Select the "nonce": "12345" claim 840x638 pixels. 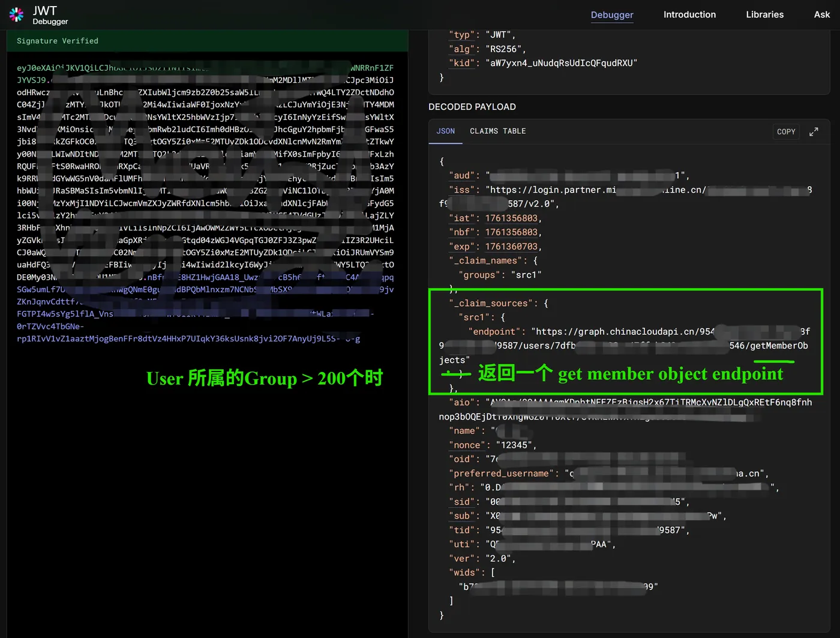pos(493,445)
